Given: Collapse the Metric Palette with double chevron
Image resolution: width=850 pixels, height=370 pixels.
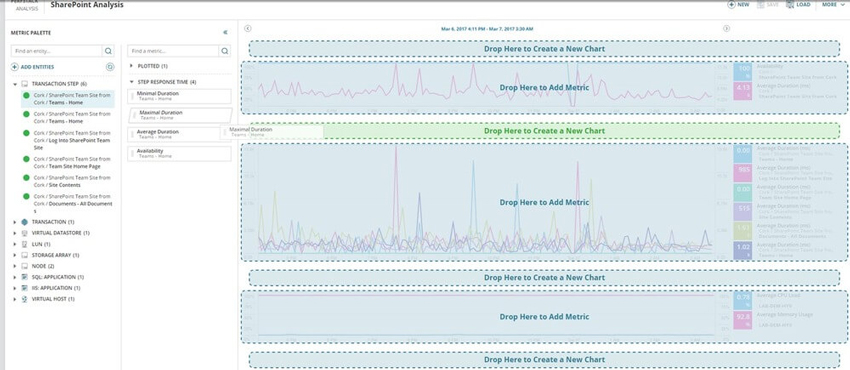Looking at the screenshot, I should 226,33.
